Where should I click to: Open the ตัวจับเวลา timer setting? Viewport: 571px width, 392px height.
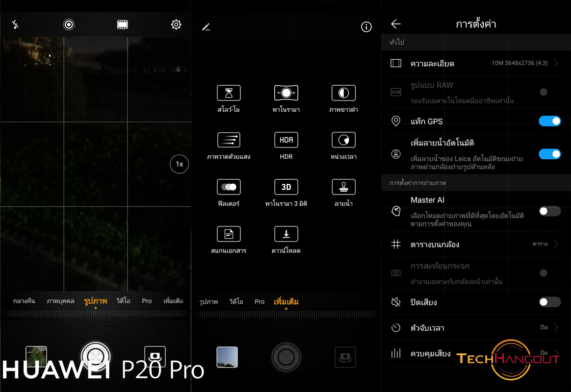click(476, 328)
